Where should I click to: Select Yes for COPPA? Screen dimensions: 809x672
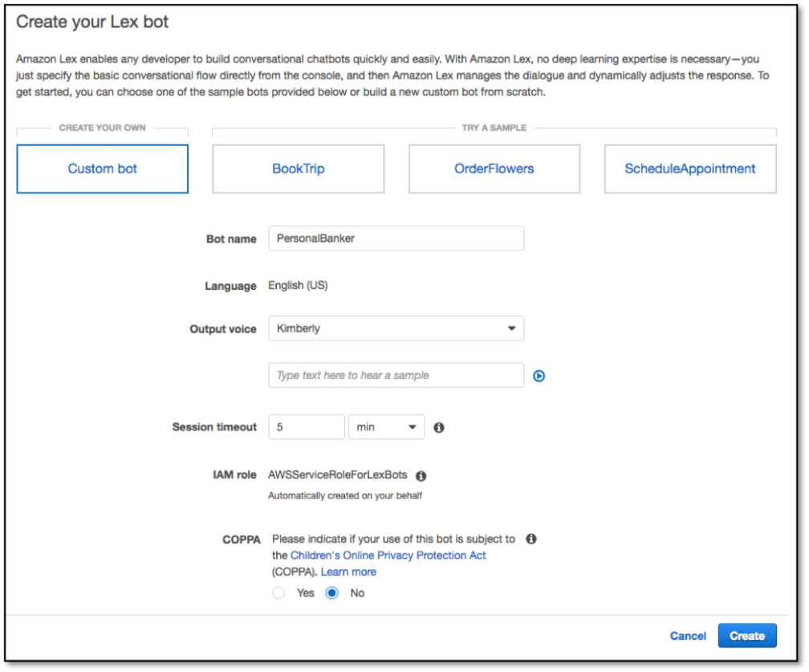click(278, 593)
